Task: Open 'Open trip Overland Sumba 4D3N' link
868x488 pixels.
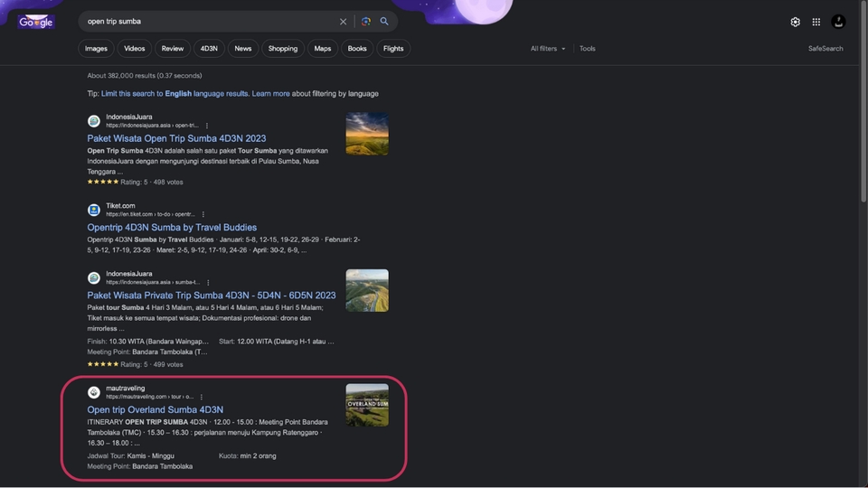Action: pyautogui.click(x=155, y=410)
